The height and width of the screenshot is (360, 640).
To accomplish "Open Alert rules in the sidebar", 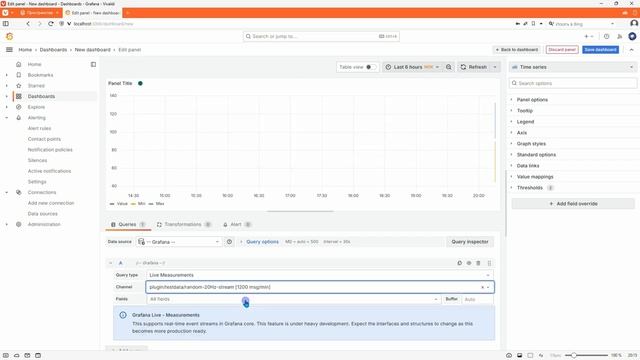I will tap(40, 128).
